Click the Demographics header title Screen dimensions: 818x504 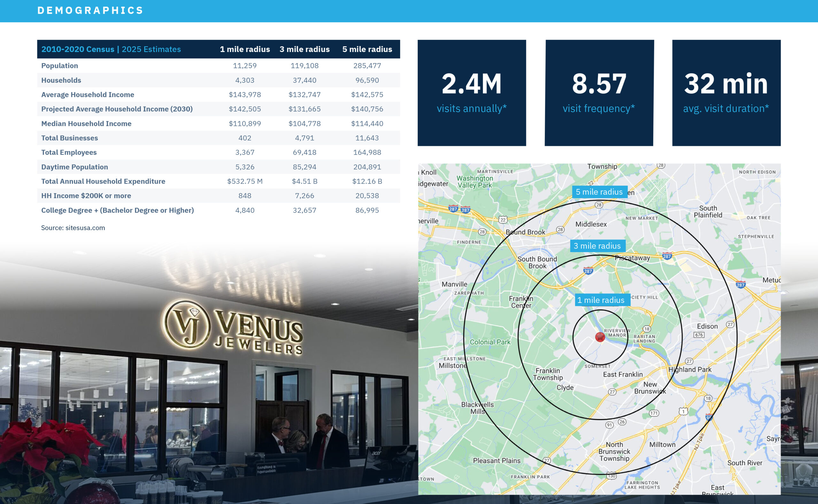pyautogui.click(x=90, y=11)
